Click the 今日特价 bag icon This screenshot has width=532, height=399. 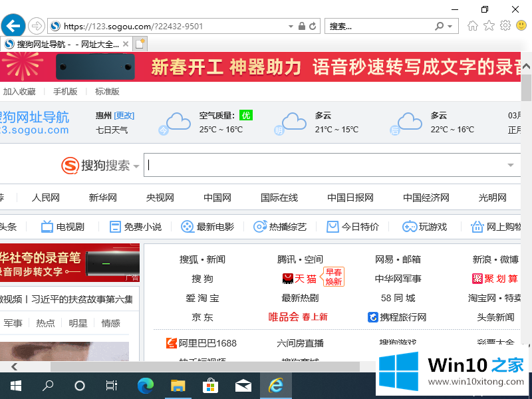[332, 227]
